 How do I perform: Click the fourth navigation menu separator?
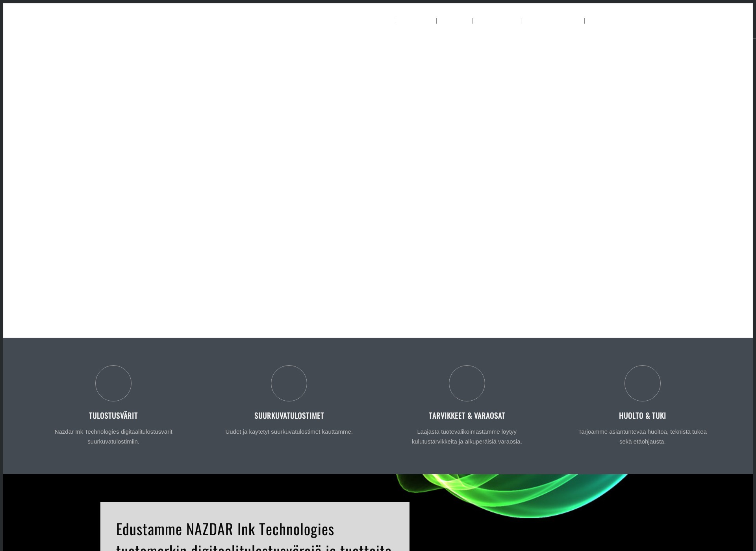point(521,20)
